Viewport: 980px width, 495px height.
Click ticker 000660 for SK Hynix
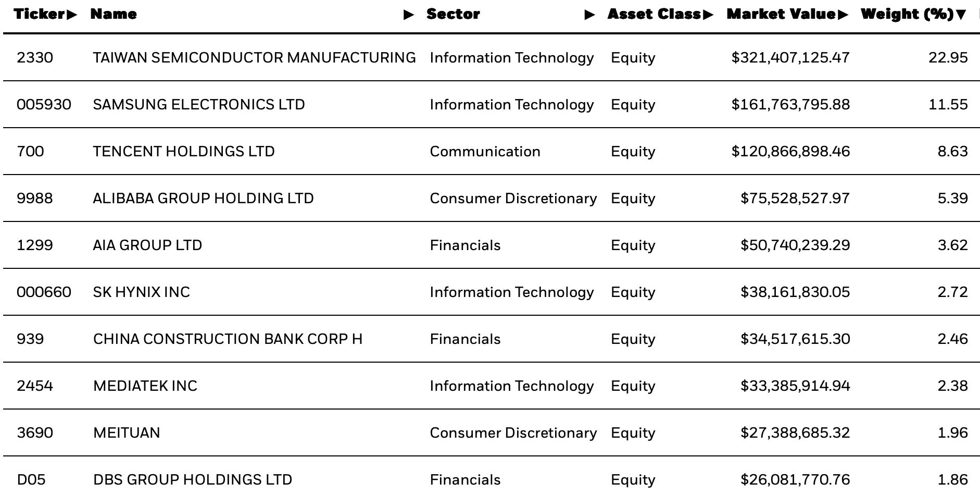(x=44, y=292)
